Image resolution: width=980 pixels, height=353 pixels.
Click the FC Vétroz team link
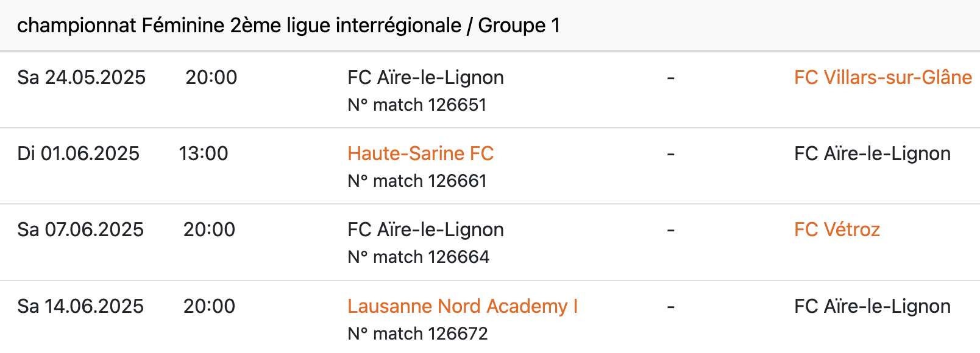click(837, 229)
